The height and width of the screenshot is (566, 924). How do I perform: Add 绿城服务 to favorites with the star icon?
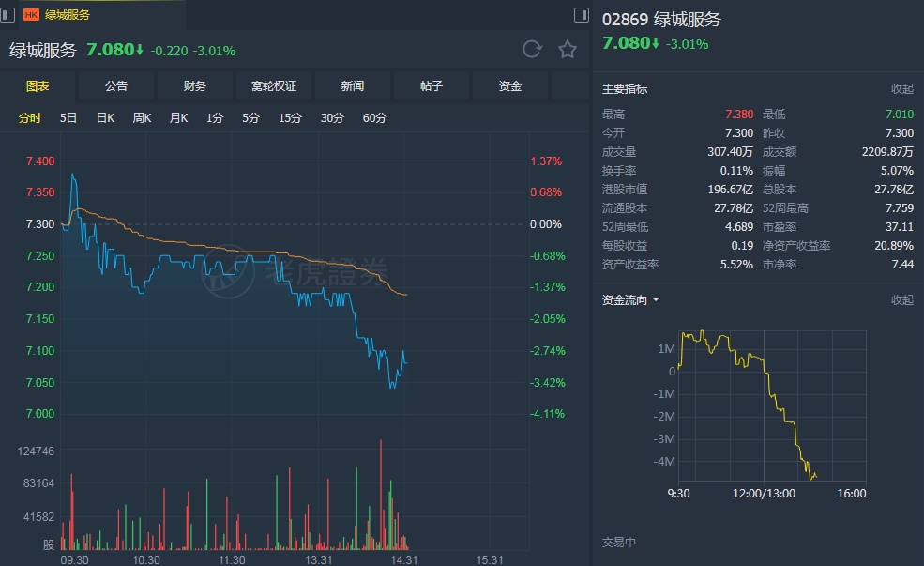568,50
